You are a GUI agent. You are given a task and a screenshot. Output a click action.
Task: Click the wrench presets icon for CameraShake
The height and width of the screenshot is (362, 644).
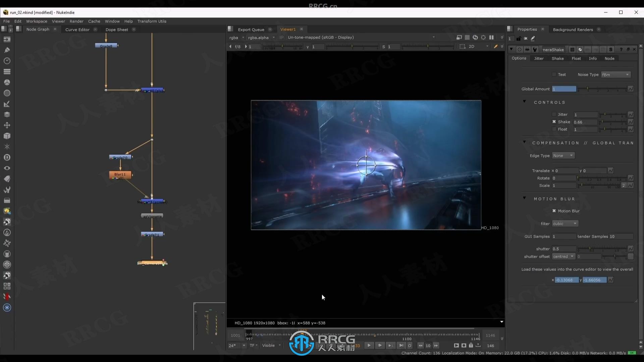[535, 50]
